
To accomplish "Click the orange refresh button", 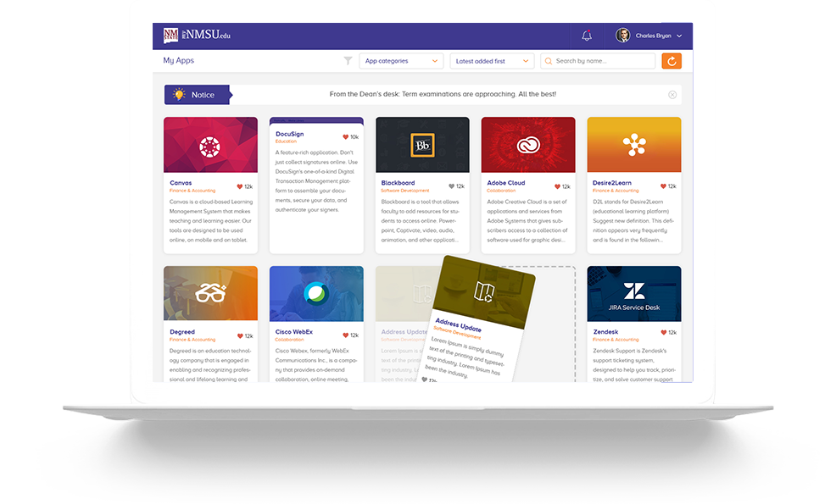I will click(672, 61).
